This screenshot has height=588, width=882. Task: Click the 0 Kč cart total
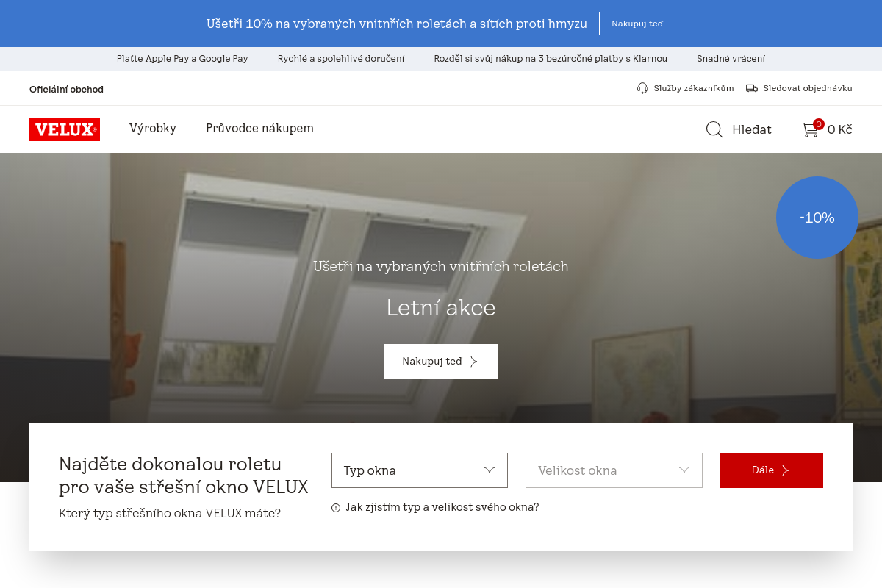pyautogui.click(x=840, y=130)
